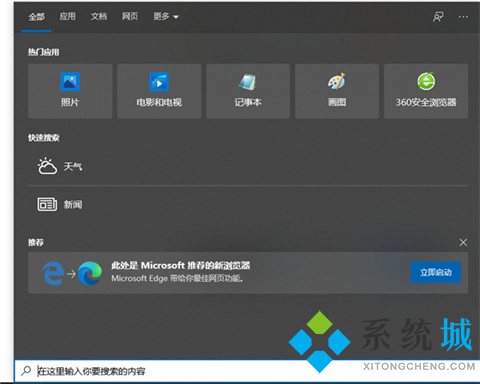Viewport: 480px width, 384px height.
Task: Click the magnifier search icon
Action: [x=26, y=371]
